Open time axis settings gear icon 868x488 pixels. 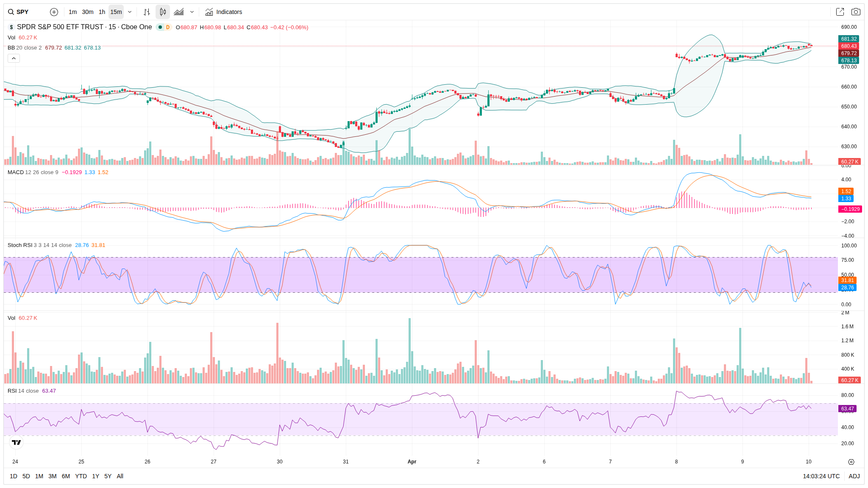(x=851, y=462)
